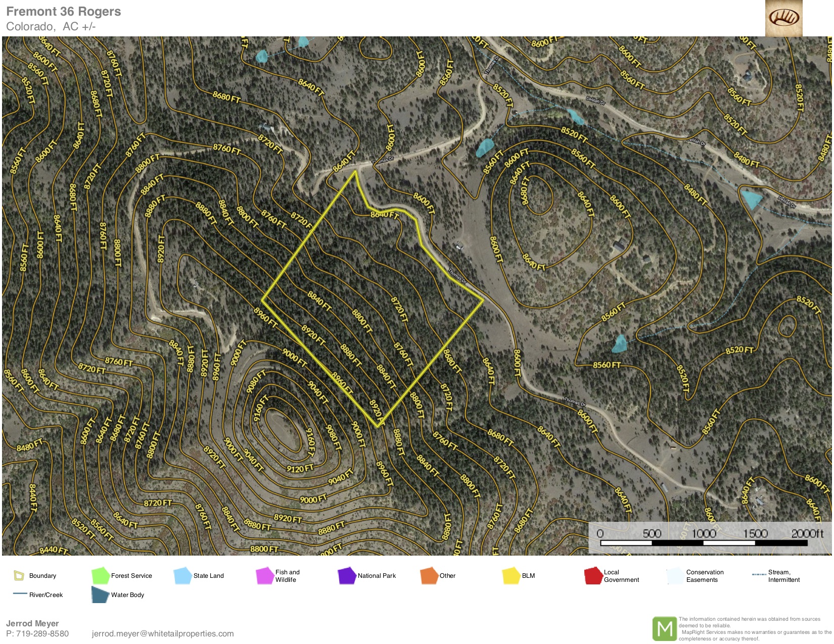Click the Forest Service green swatch
The image size is (834, 644).
pyautogui.click(x=100, y=575)
